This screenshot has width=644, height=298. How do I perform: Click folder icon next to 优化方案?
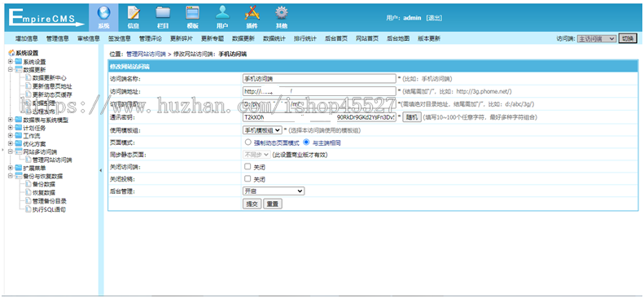coord(18,143)
